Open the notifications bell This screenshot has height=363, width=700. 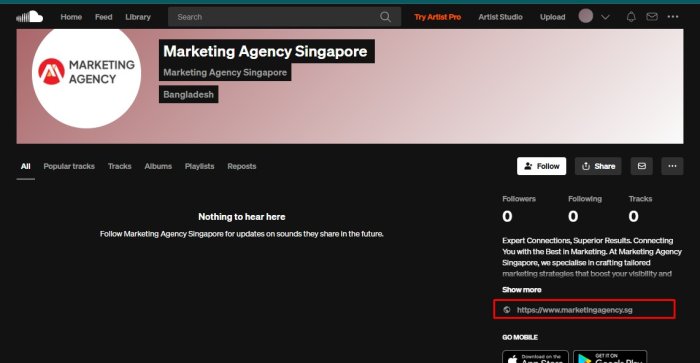[631, 17]
